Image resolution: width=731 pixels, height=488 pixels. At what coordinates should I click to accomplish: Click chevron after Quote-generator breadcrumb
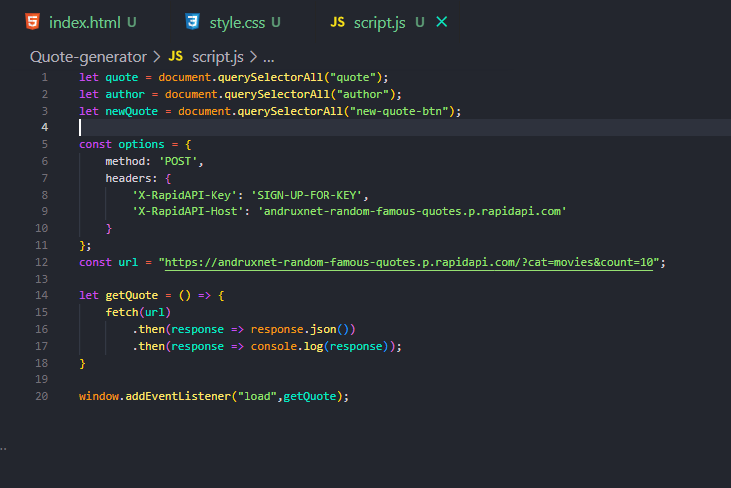(x=157, y=57)
